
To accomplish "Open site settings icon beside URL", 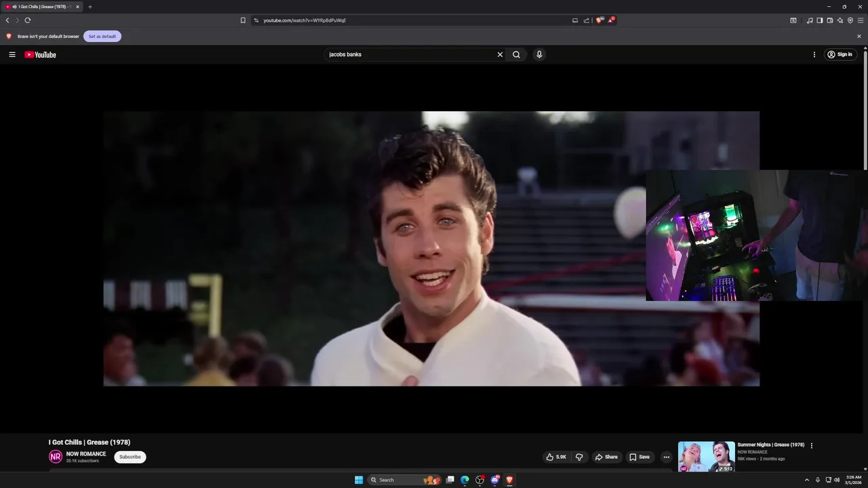I will pos(256,20).
